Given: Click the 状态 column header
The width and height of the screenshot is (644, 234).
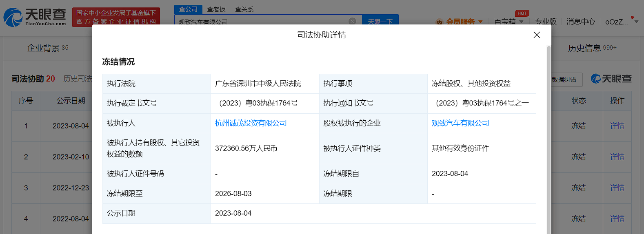Looking at the screenshot, I should 578,101.
